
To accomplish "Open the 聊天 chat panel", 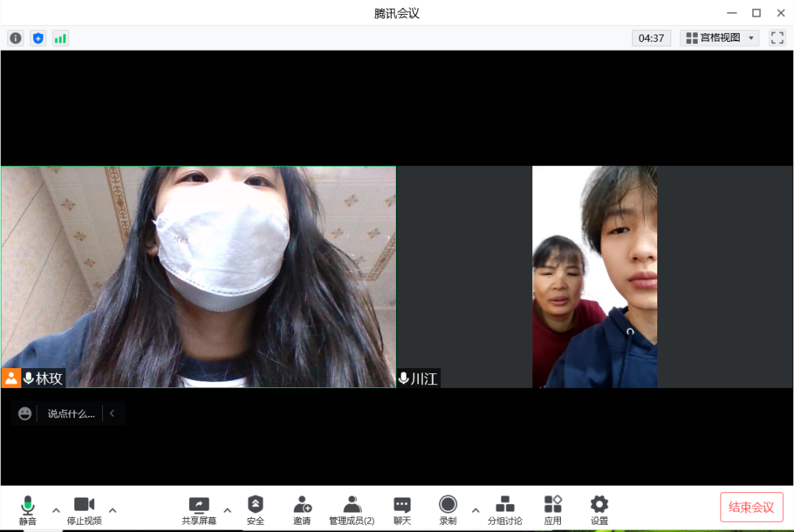I will click(x=402, y=510).
